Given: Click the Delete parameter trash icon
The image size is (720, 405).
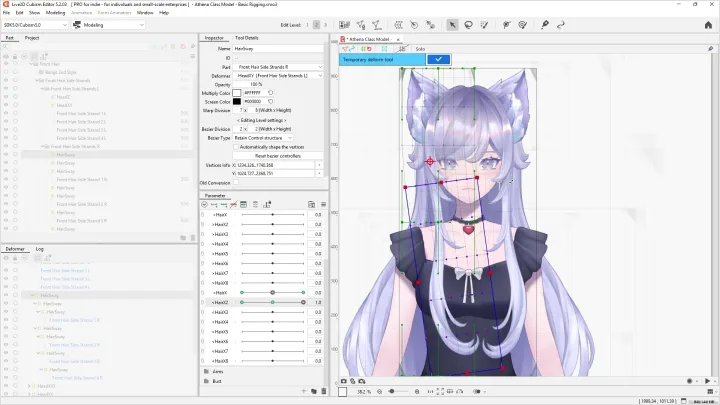Looking at the screenshot, I should 324,391.
